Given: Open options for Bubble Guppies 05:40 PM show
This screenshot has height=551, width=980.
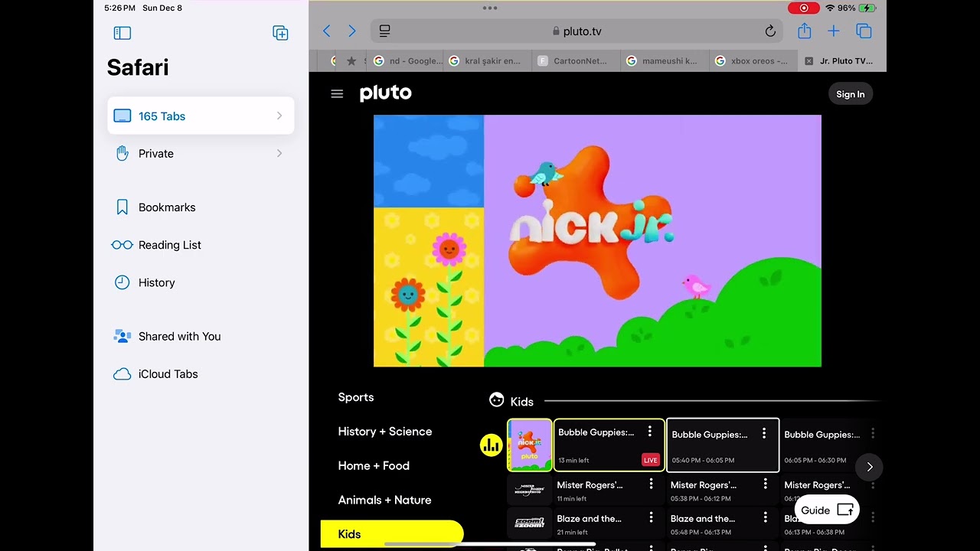Looking at the screenshot, I should point(763,434).
